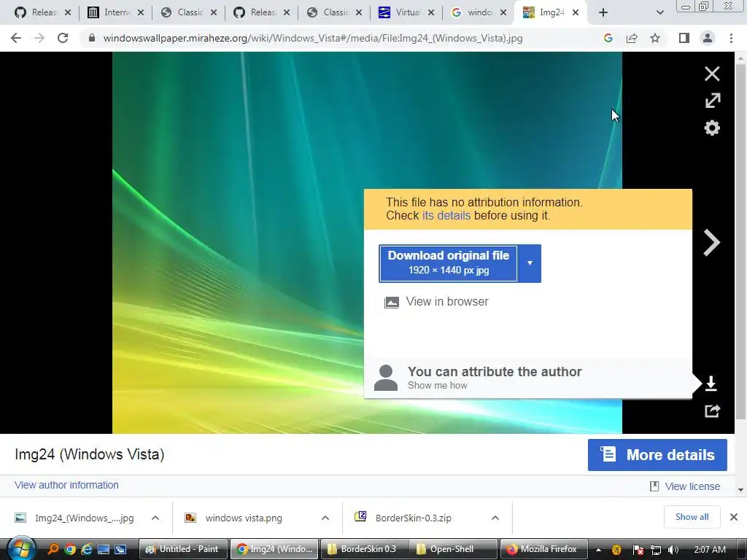747x560 pixels.
Task: Click the 'its details' link
Action: (x=446, y=216)
